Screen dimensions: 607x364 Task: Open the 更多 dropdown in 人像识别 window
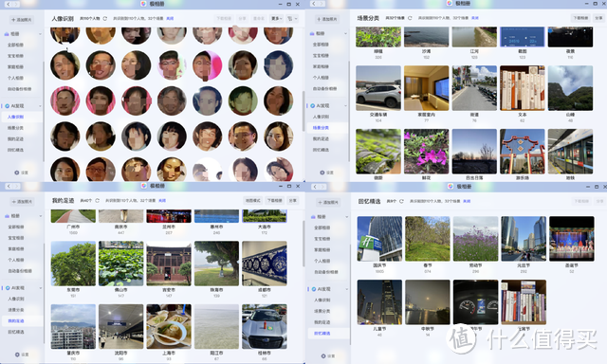click(276, 19)
